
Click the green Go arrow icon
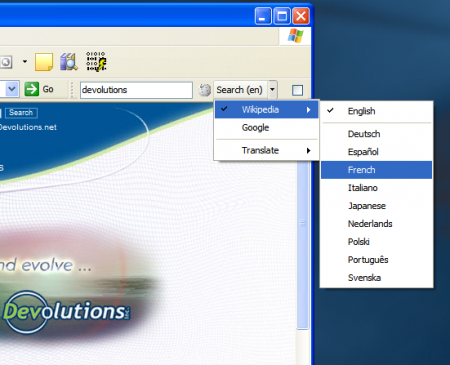click(x=32, y=89)
